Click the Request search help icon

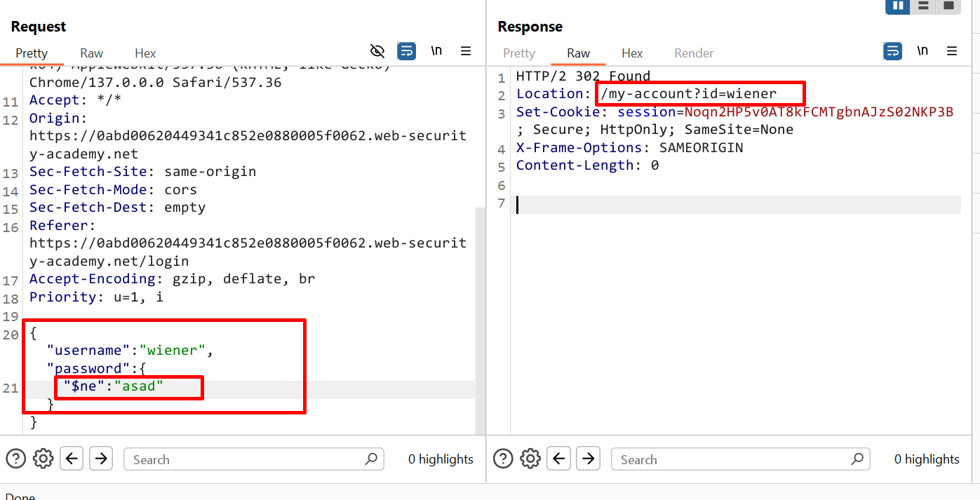[15, 459]
